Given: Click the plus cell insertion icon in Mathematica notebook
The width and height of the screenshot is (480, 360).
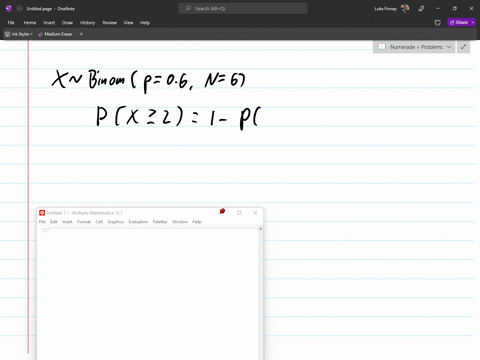Looking at the screenshot, I should point(46,229).
